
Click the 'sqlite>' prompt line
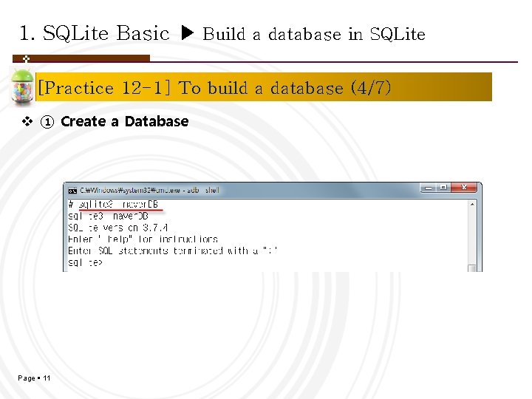click(x=85, y=262)
